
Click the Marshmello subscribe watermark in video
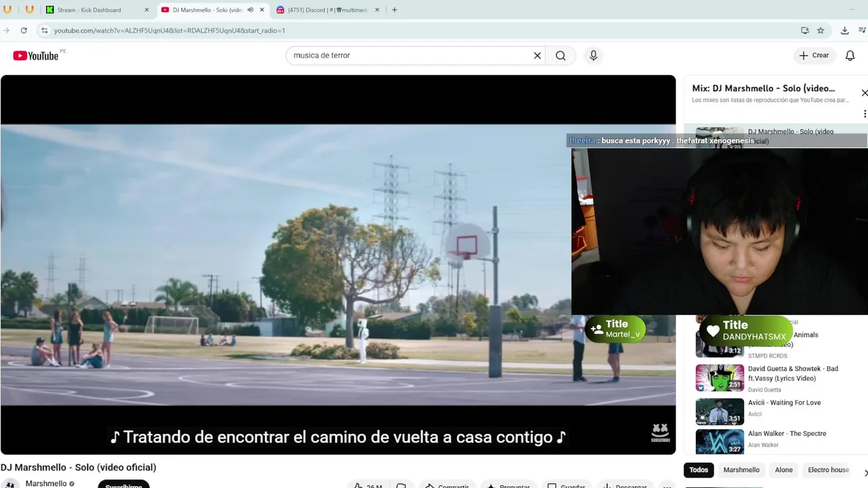(660, 432)
